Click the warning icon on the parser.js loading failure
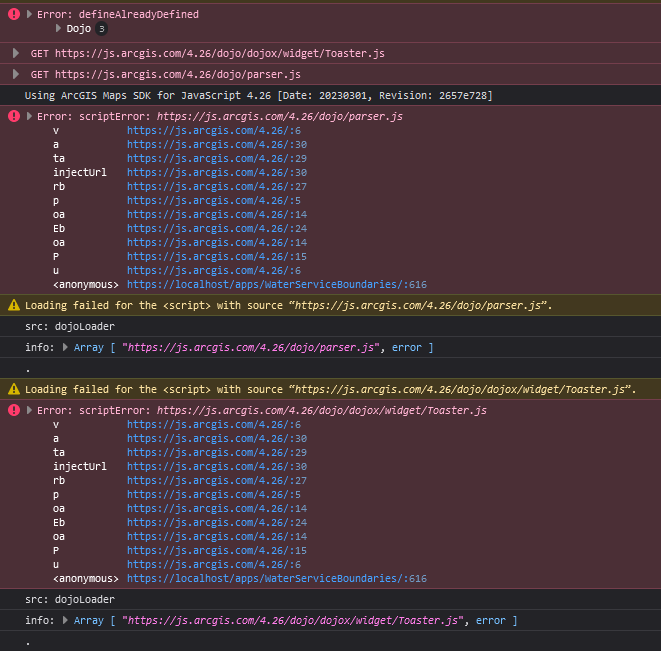661x651 pixels. click(14, 305)
